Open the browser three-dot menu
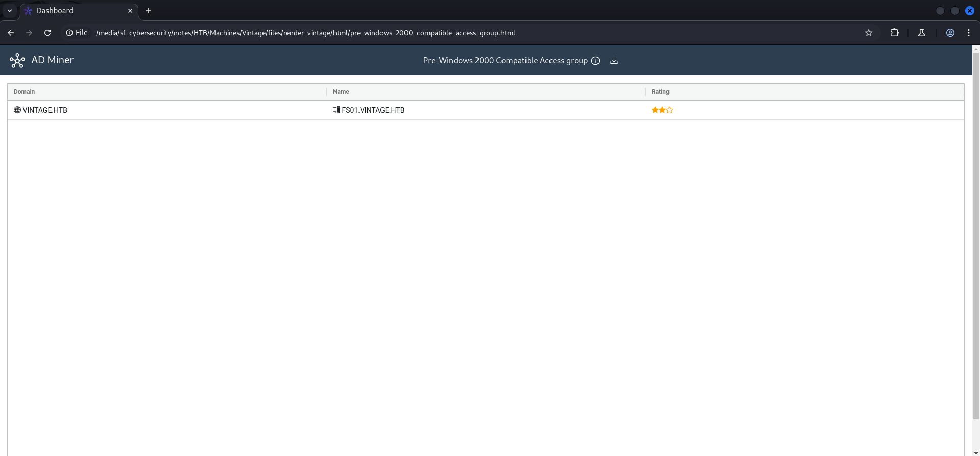 pyautogui.click(x=969, y=33)
